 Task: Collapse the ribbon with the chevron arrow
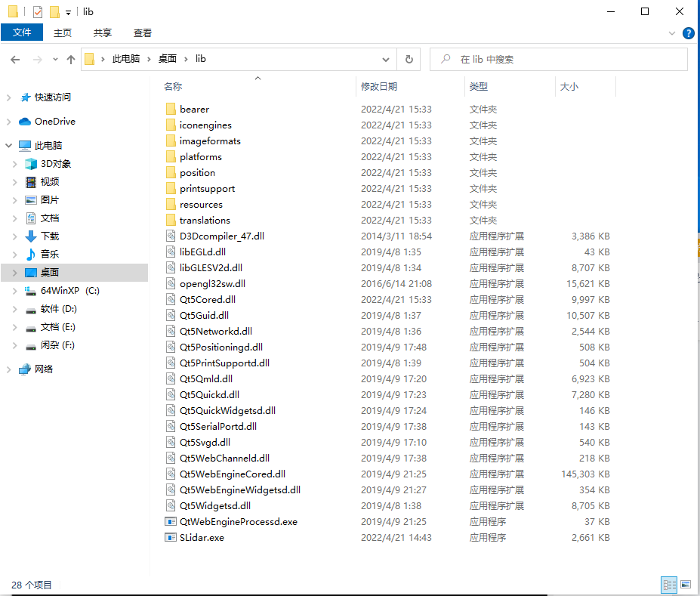671,32
